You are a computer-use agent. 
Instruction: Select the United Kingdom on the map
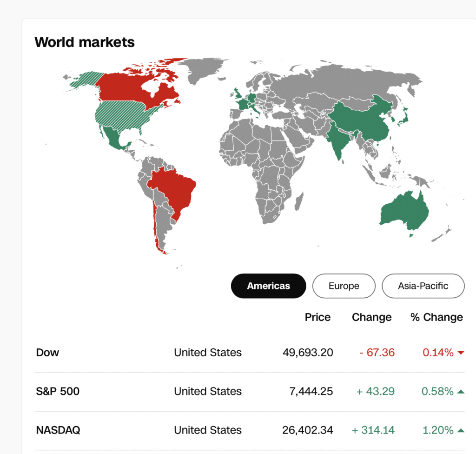237,94
